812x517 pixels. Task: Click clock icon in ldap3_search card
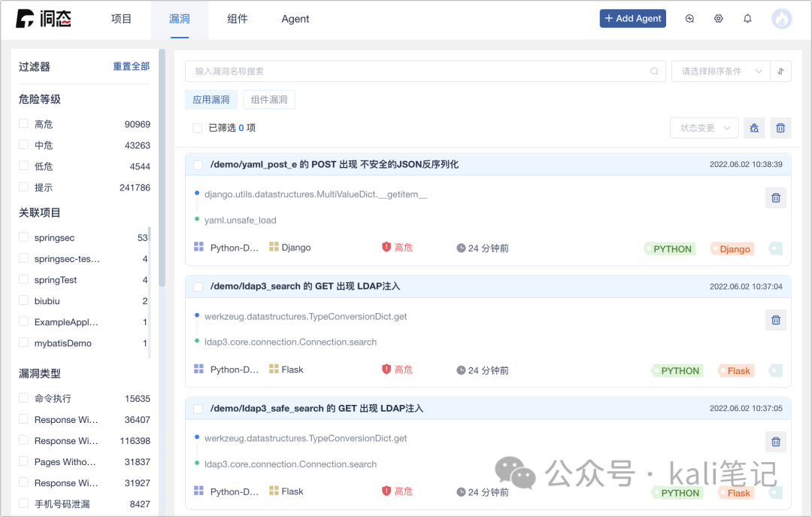(x=461, y=370)
